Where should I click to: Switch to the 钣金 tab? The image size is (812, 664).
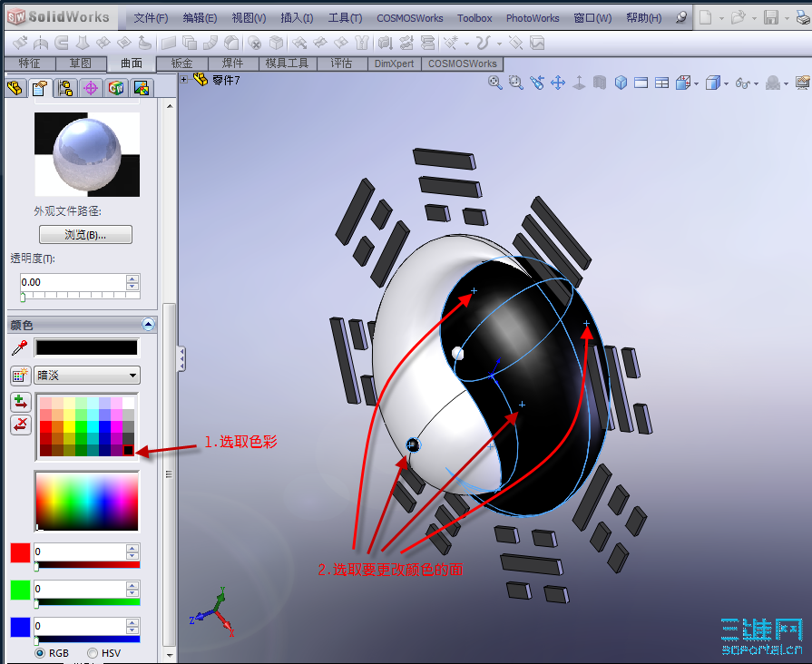tap(181, 63)
